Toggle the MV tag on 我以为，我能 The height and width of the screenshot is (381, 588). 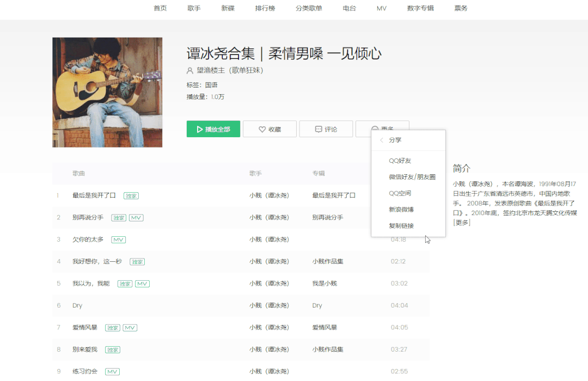(x=142, y=284)
